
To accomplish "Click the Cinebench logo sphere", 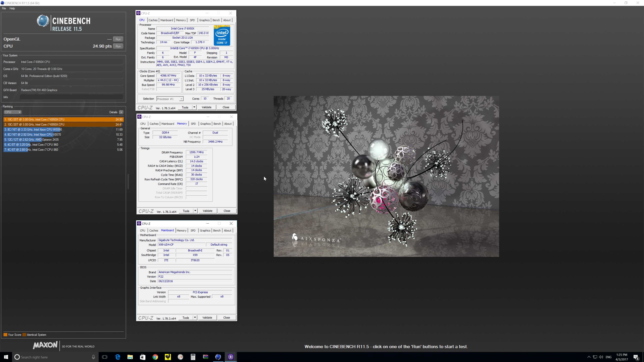I will point(43,21).
